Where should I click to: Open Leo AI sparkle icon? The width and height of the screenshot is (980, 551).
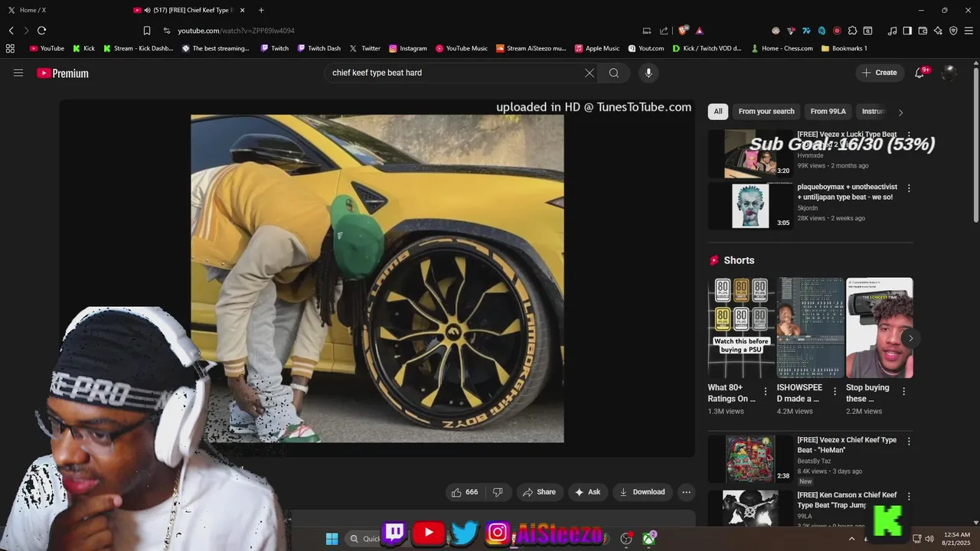(x=938, y=31)
